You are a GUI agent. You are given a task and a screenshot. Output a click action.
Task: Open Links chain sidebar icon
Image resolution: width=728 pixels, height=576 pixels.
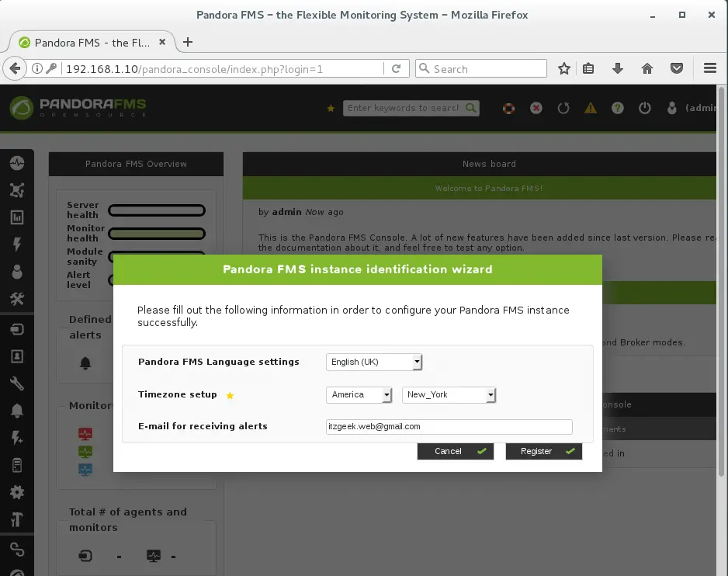click(17, 550)
